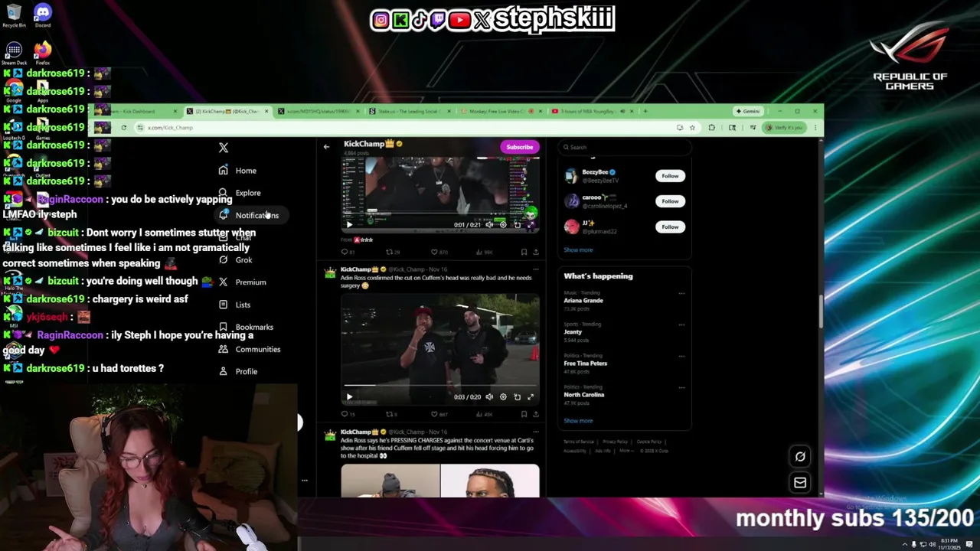
Task: Open settings gear on the 0:01 / 0:21 video
Action: pyautogui.click(x=503, y=225)
